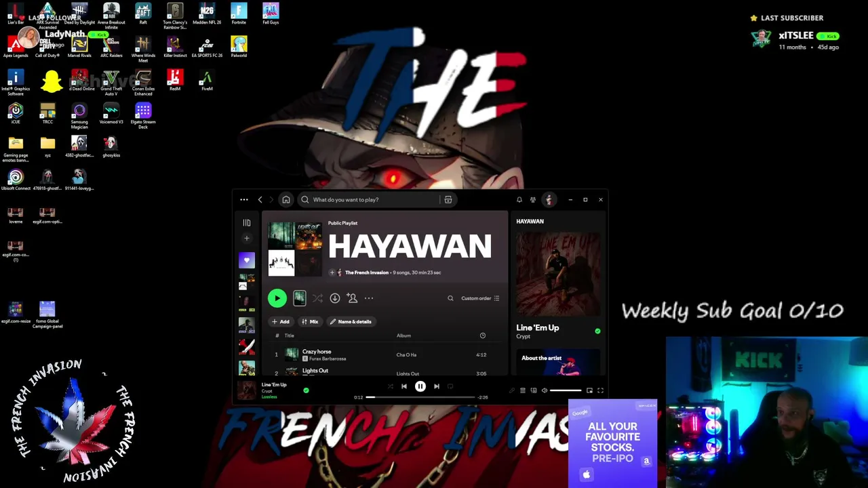868x488 pixels.
Task: Open the HAYAWAN playlist cover image
Action: click(x=295, y=249)
